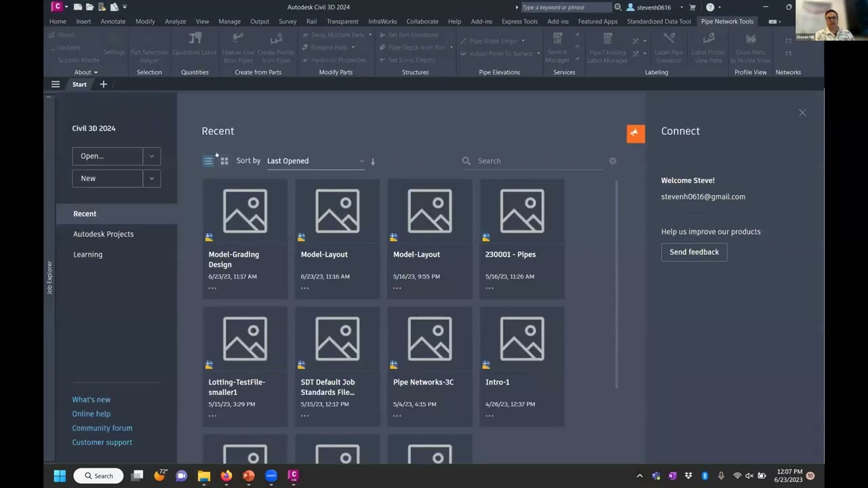Switch recent files to list view

pos(208,161)
